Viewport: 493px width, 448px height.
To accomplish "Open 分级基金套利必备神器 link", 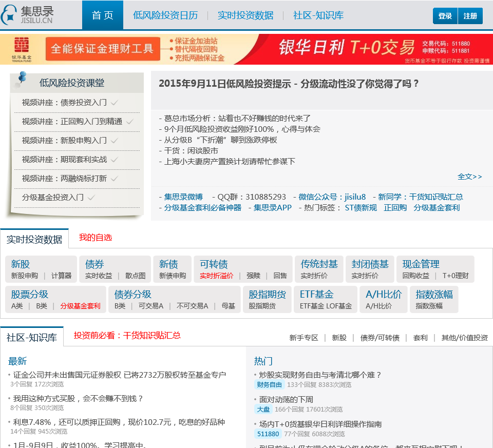I will click(x=202, y=208).
